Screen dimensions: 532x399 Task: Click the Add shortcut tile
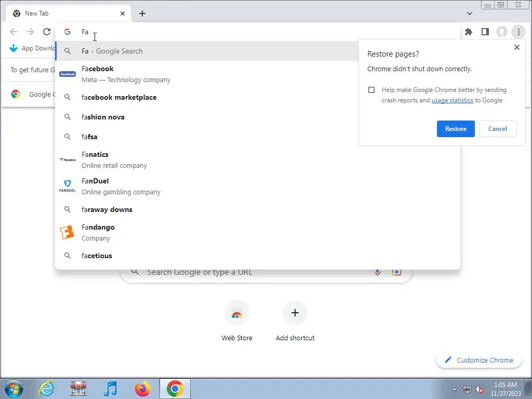pyautogui.click(x=295, y=321)
